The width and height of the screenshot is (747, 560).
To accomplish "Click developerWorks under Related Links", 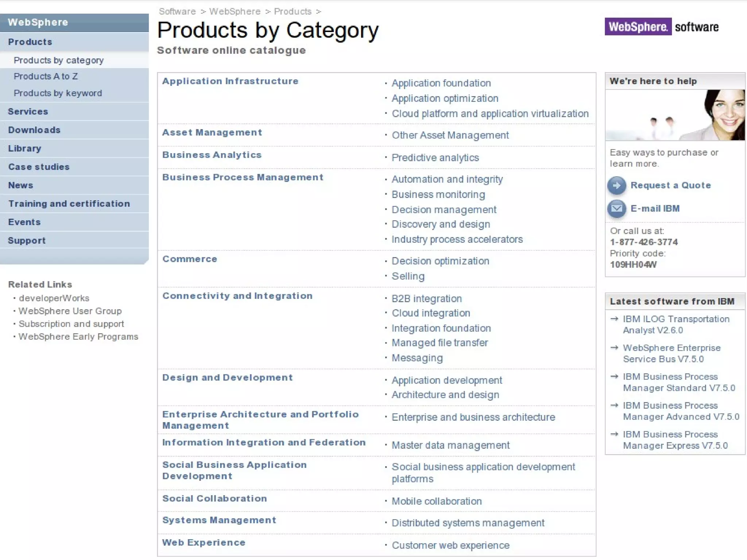I will point(54,298).
